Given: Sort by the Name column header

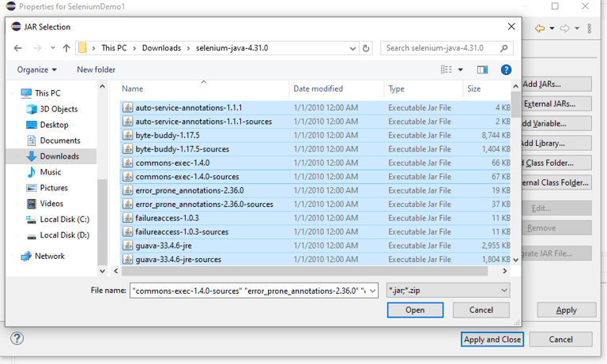Looking at the screenshot, I should pos(133,88).
